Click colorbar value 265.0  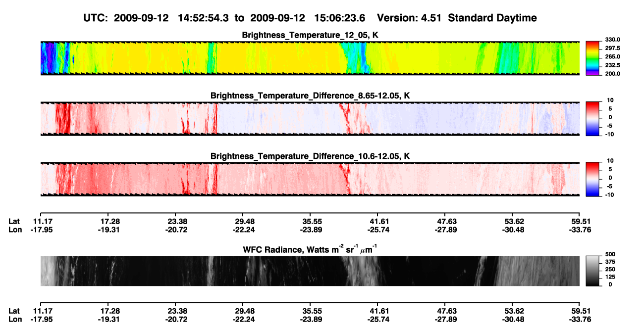(x=612, y=57)
